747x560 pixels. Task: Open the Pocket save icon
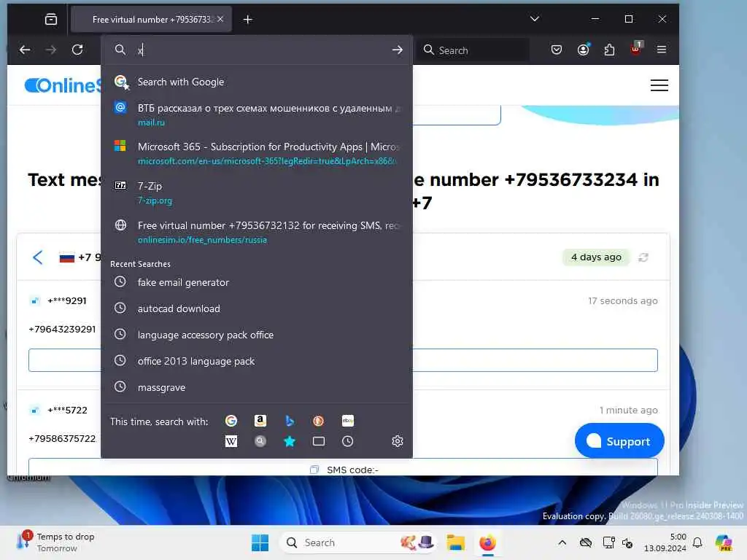(556, 50)
